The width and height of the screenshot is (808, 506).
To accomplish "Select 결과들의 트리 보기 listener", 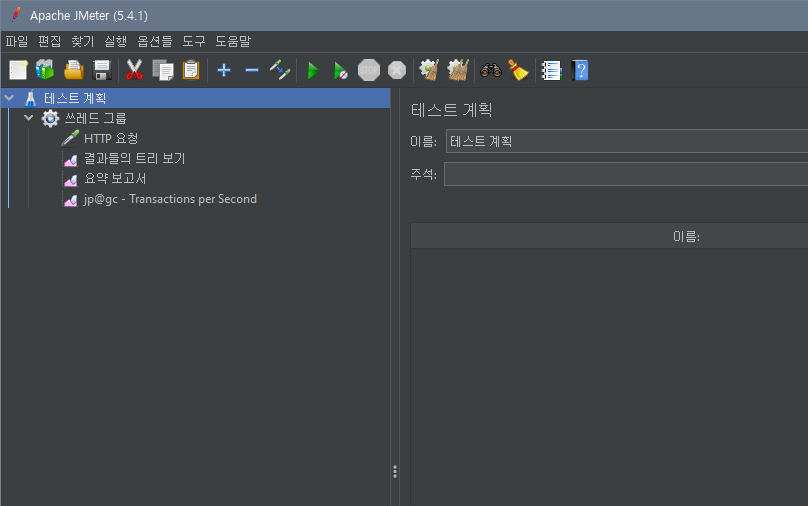I will 134,158.
